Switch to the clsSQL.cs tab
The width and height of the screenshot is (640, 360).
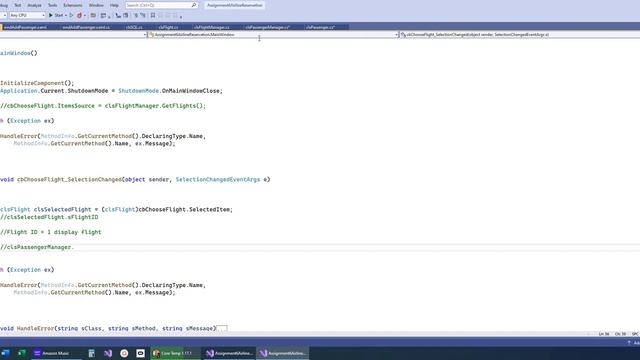134,27
